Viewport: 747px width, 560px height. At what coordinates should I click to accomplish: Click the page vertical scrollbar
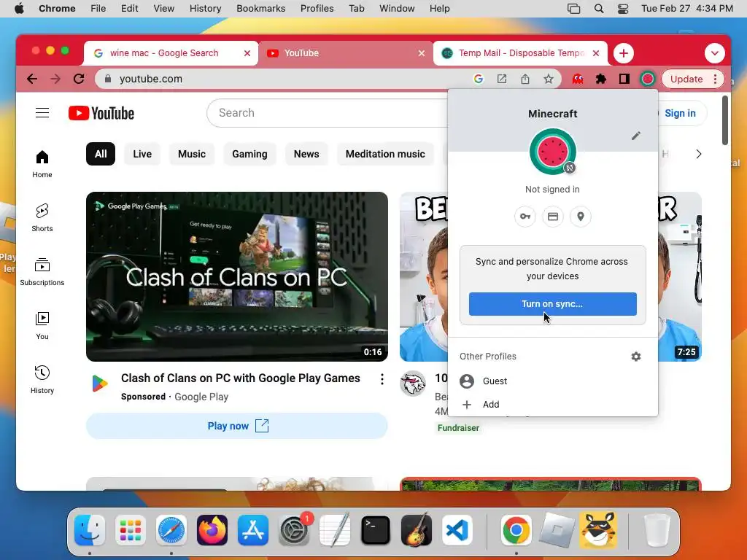(x=725, y=120)
